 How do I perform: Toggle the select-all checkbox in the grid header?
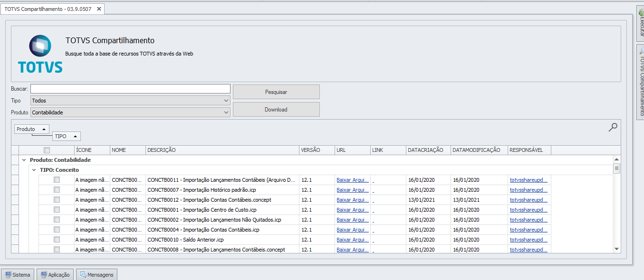point(47,150)
